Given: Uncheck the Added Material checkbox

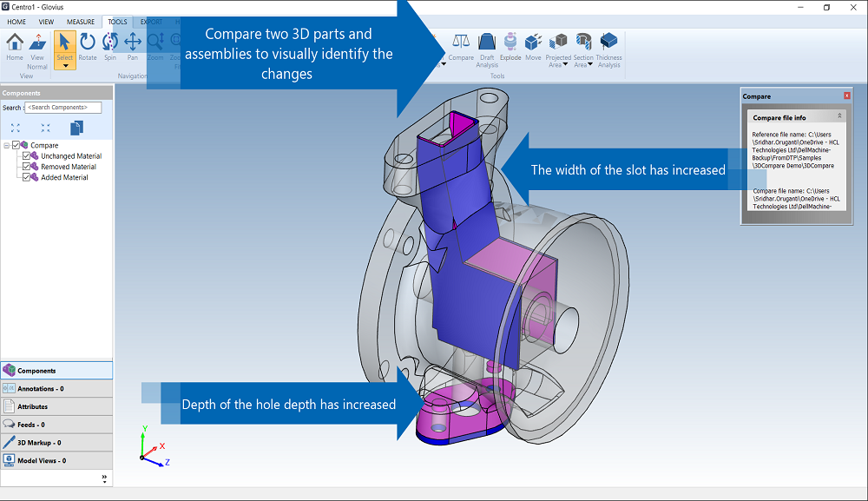Looking at the screenshot, I should [26, 177].
